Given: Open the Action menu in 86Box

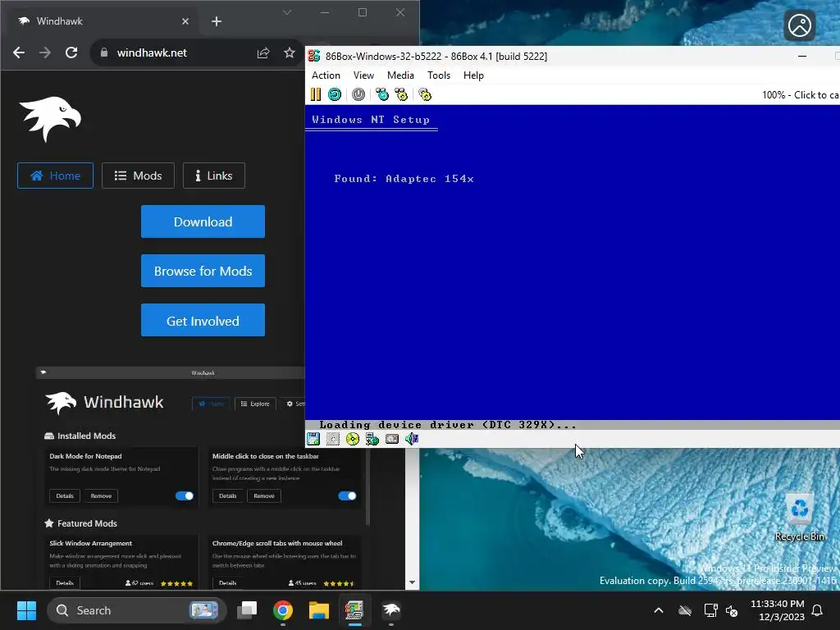Looking at the screenshot, I should [326, 75].
